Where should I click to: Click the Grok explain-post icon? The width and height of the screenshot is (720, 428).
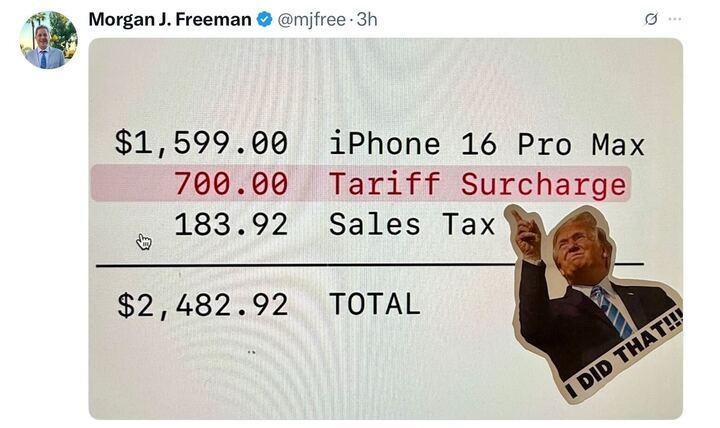(651, 19)
